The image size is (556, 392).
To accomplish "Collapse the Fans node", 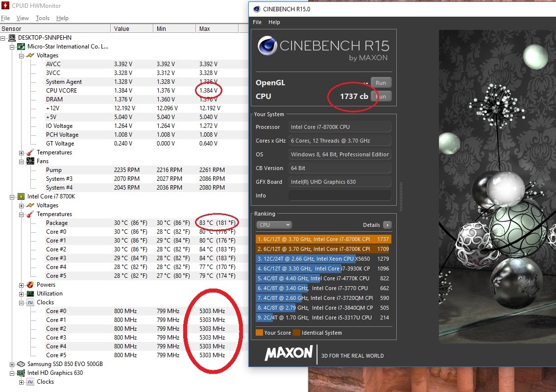I will pos(21,162).
